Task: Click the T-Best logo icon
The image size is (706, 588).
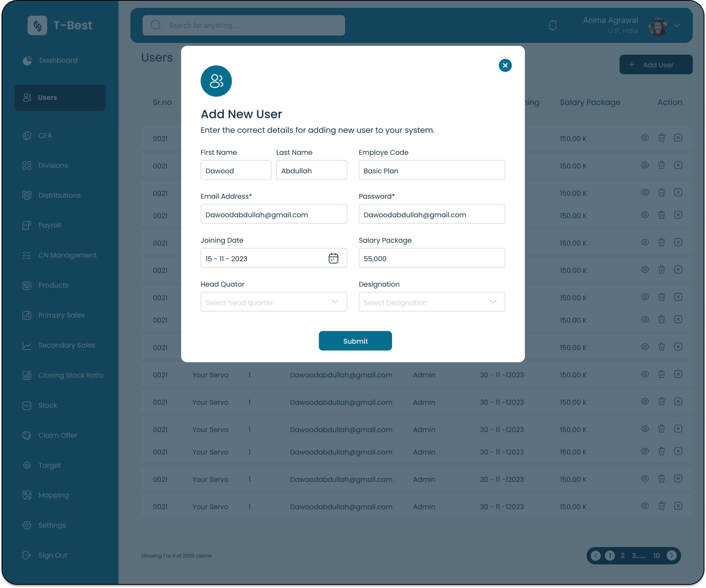Action: [37, 25]
